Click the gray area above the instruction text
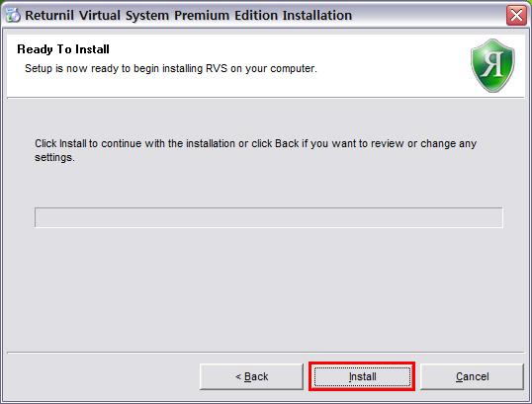This screenshot has width=532, height=404. (x=266, y=117)
